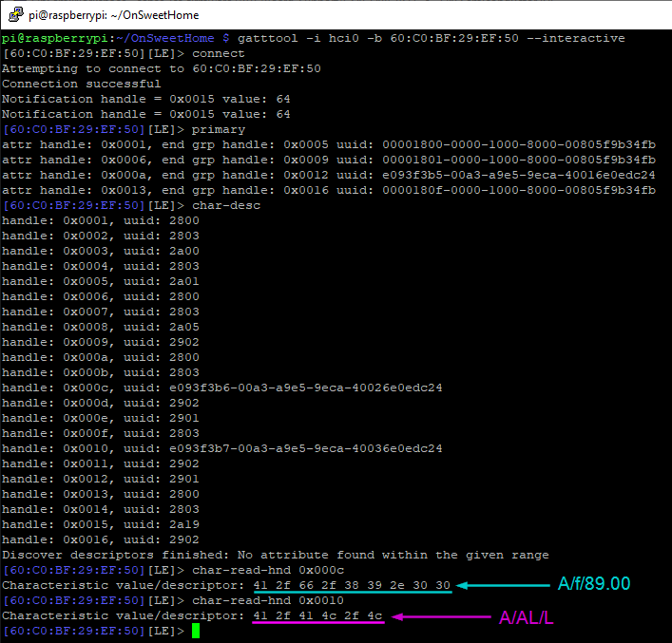The height and width of the screenshot is (643, 672).
Task: Click the 'char-read-hnd 0x000c' command
Action: [x=268, y=570]
